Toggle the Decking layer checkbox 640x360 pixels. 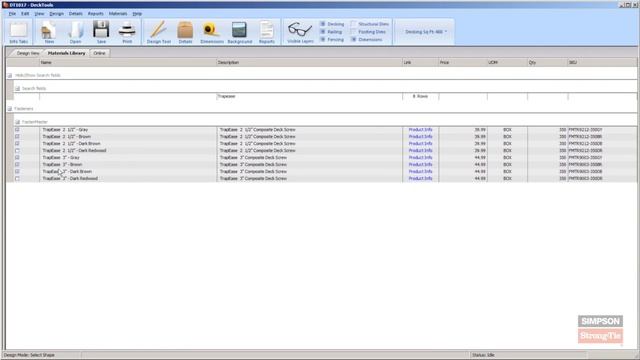[322, 24]
